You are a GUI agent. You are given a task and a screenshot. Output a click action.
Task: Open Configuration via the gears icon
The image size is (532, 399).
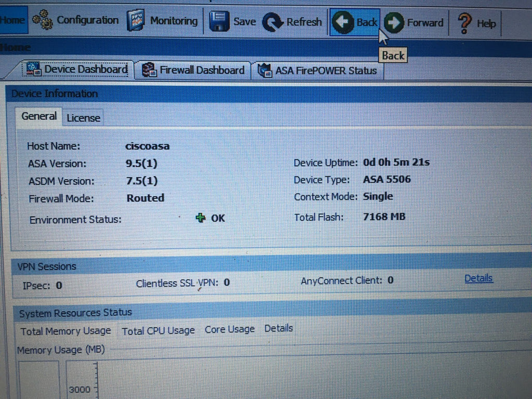click(42, 21)
